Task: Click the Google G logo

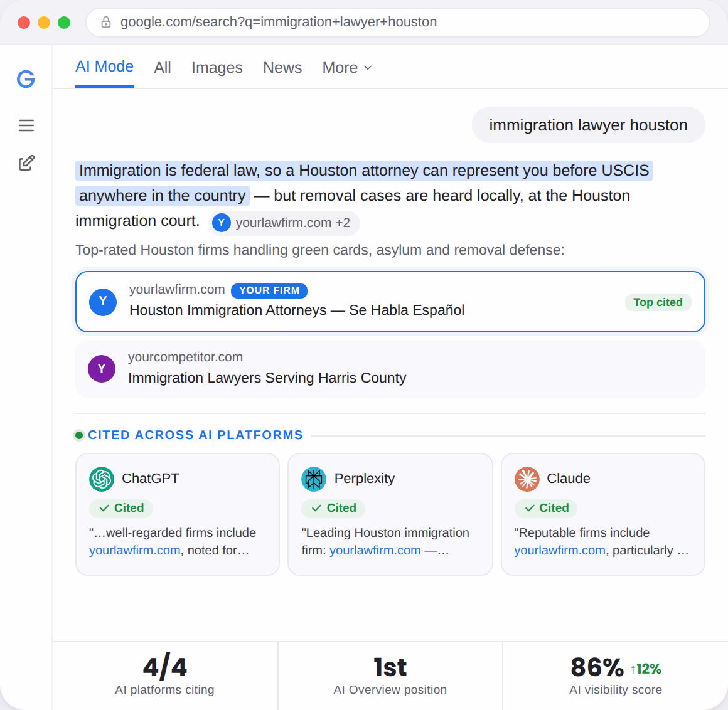Action: pyautogui.click(x=26, y=79)
